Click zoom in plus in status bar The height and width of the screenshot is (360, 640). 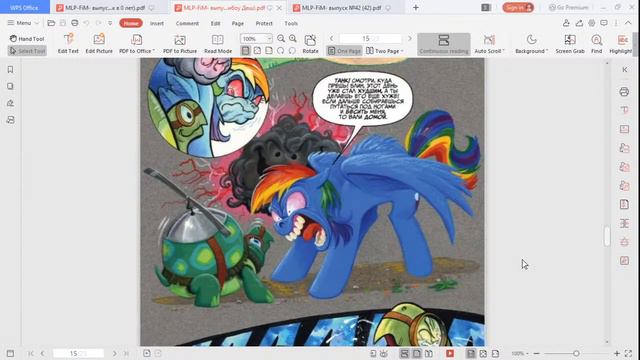pyautogui.click(x=617, y=353)
